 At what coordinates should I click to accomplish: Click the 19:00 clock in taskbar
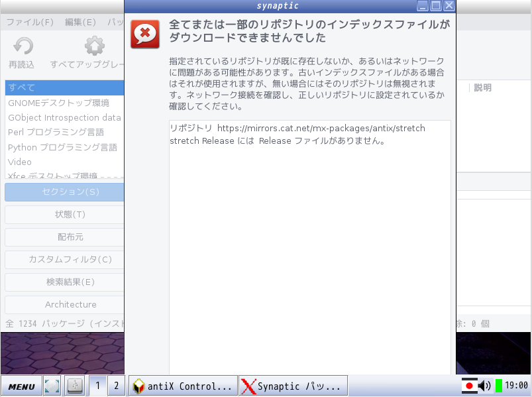pos(516,386)
